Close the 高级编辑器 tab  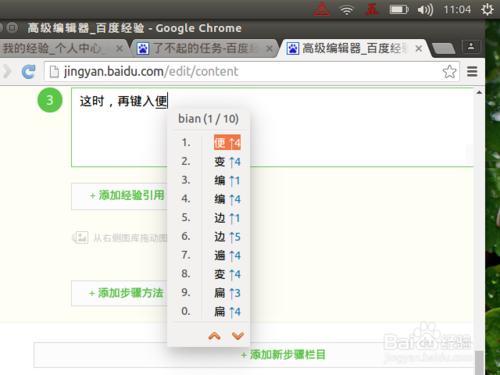[419, 49]
